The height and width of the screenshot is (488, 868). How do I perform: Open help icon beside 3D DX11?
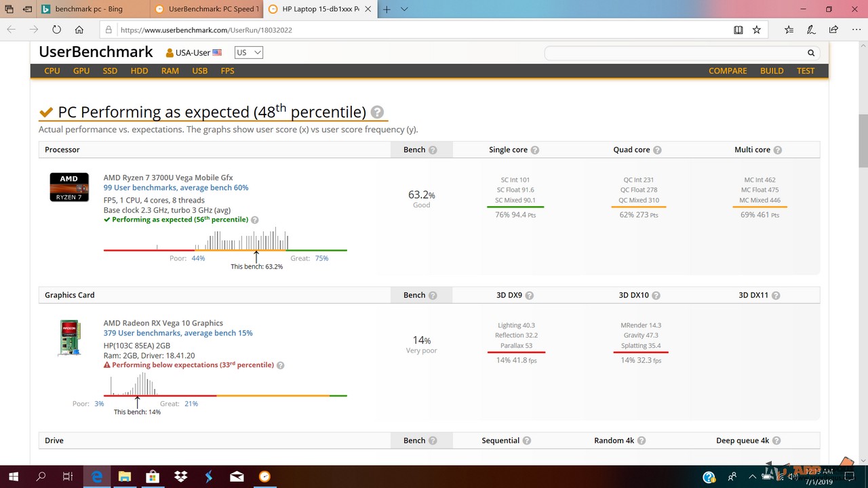[776, 295]
